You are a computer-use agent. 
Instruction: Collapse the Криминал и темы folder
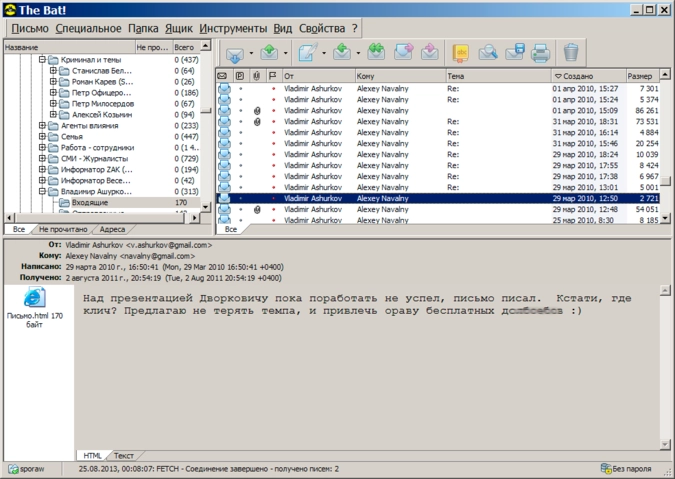click(x=42, y=60)
